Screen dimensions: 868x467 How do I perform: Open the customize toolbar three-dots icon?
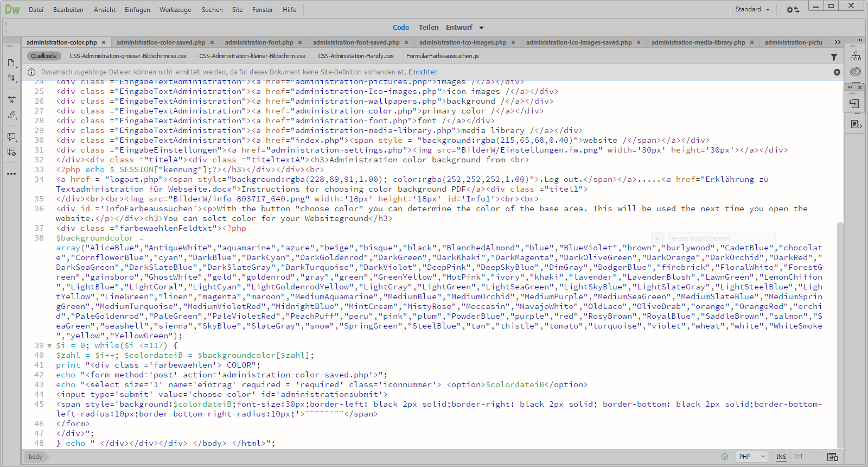tap(11, 174)
